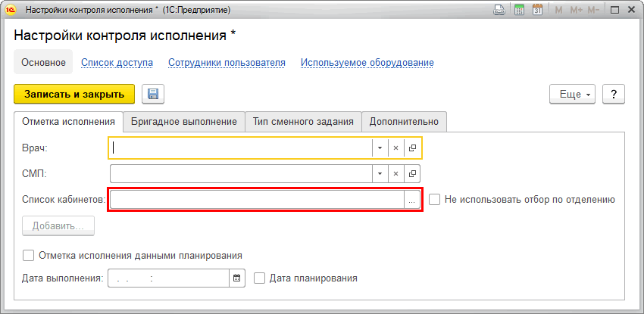This screenshot has width=644, height=314.
Task: Open the selected Врач item form
Action: (412, 148)
